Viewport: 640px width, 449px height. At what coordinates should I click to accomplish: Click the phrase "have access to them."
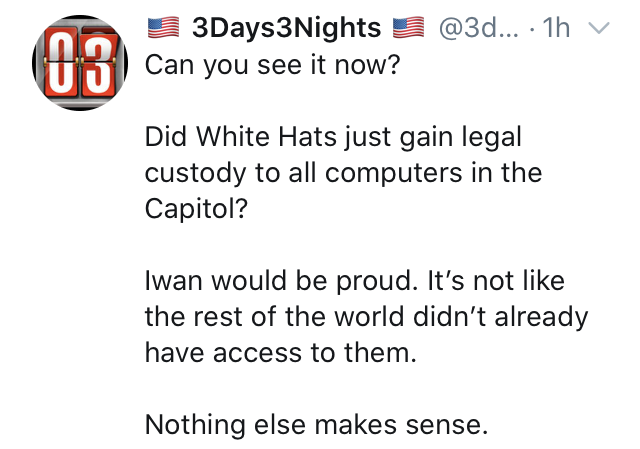point(278,352)
